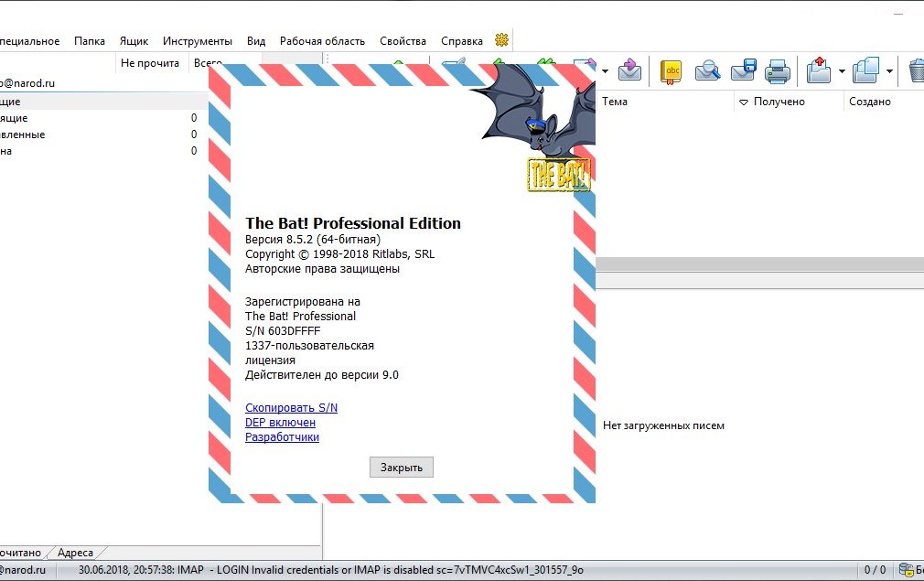Image resolution: width=924 pixels, height=581 pixels.
Task: Click the Версия 8.5.2 (64-битная) text
Action: 312,239
